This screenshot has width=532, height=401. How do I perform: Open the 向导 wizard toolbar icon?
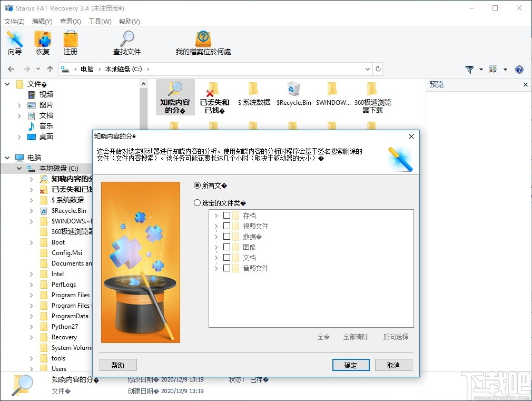click(x=15, y=43)
